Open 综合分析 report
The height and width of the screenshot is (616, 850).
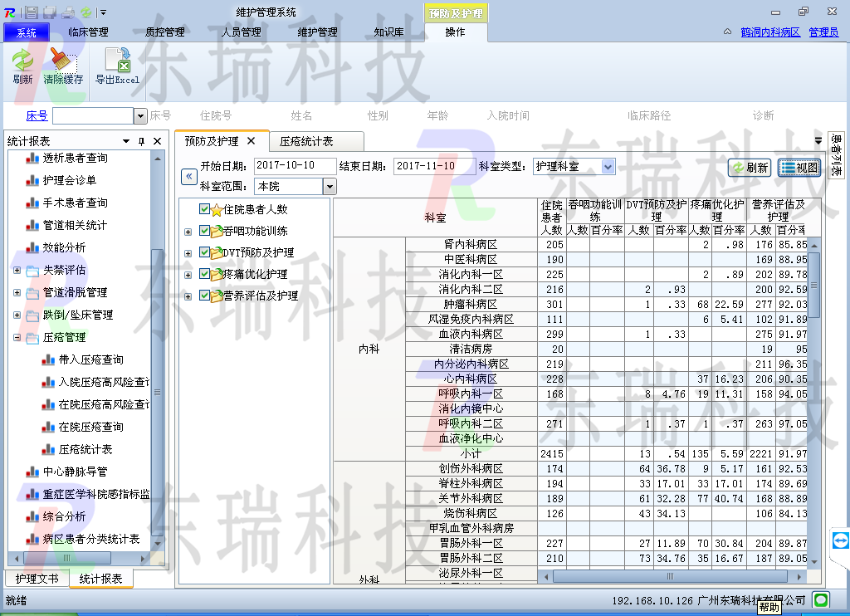click(64, 516)
